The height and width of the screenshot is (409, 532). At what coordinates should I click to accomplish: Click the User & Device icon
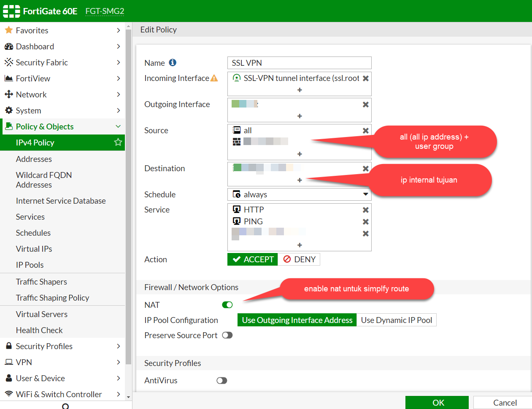coord(8,378)
